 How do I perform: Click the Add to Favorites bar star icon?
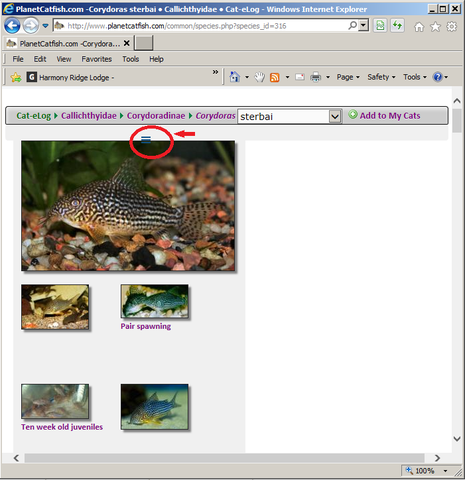point(16,77)
